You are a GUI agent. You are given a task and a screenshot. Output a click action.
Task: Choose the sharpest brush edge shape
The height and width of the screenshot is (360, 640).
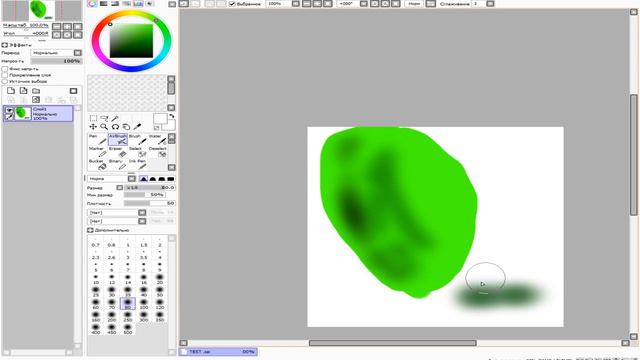143,178
